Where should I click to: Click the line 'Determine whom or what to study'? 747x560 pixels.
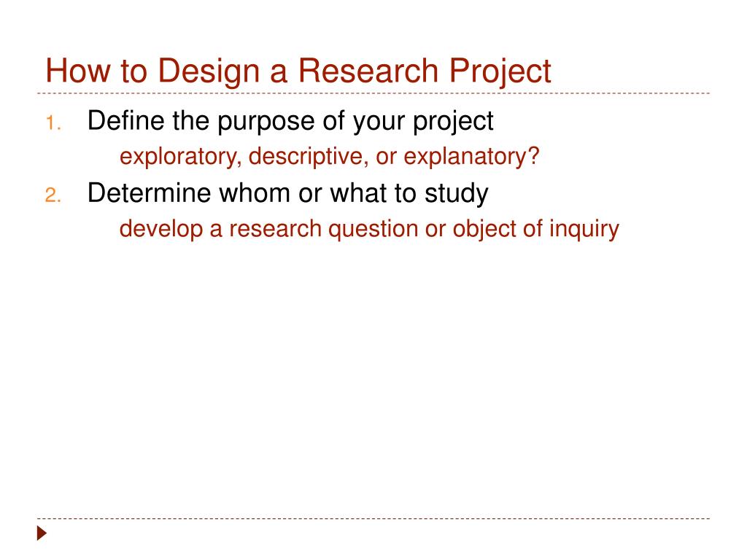[287, 194]
